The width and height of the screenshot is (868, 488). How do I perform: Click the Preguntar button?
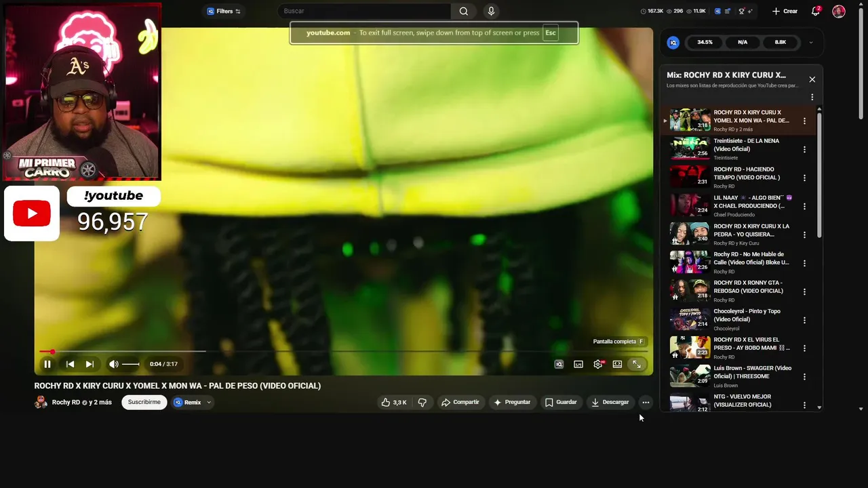pos(512,402)
